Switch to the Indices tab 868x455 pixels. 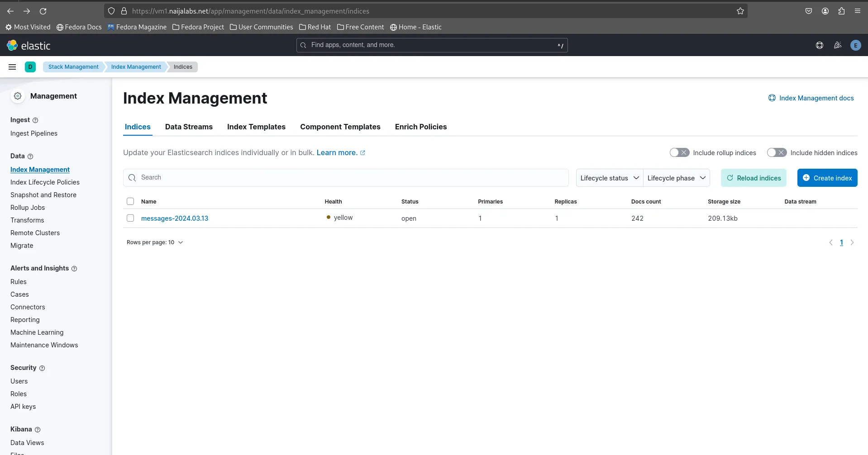[138, 127]
